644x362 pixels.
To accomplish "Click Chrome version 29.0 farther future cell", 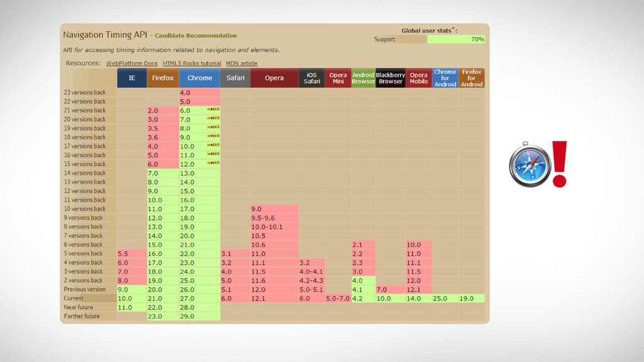I will tap(199, 317).
